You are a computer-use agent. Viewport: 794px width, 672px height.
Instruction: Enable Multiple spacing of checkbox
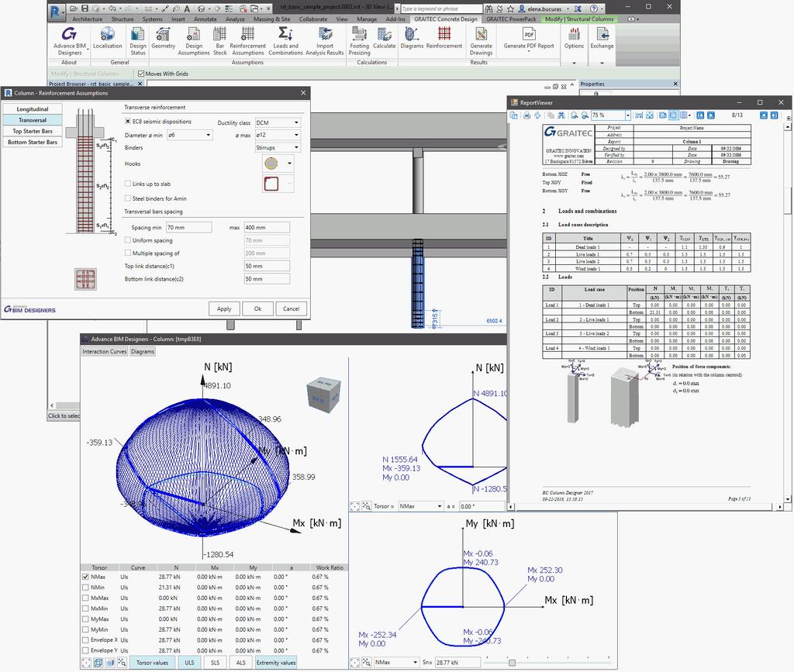click(128, 253)
